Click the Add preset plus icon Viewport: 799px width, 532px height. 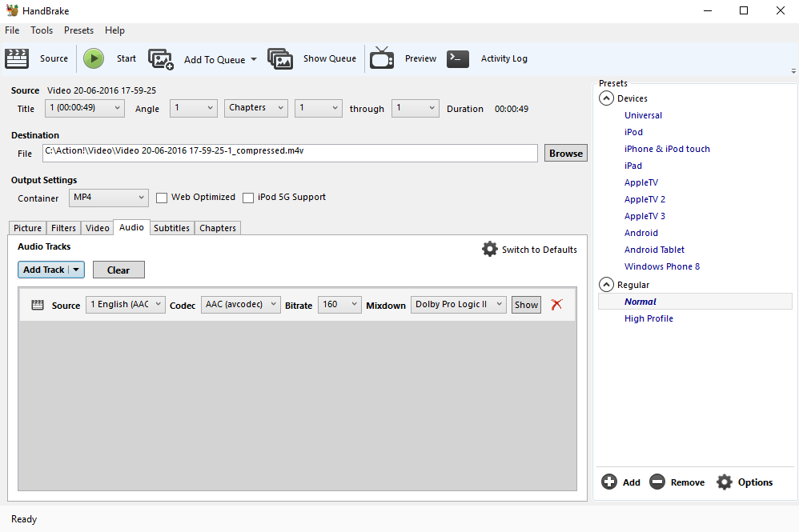coord(609,482)
